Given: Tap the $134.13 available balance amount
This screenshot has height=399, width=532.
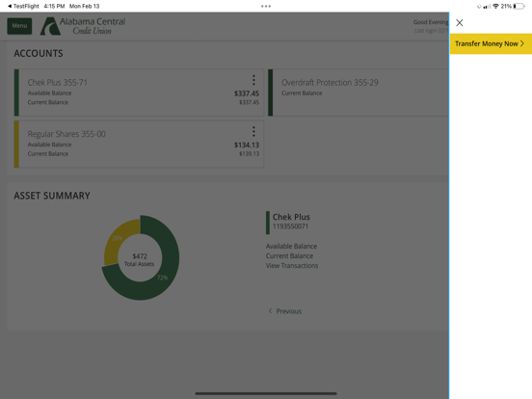Looking at the screenshot, I should [x=247, y=146].
